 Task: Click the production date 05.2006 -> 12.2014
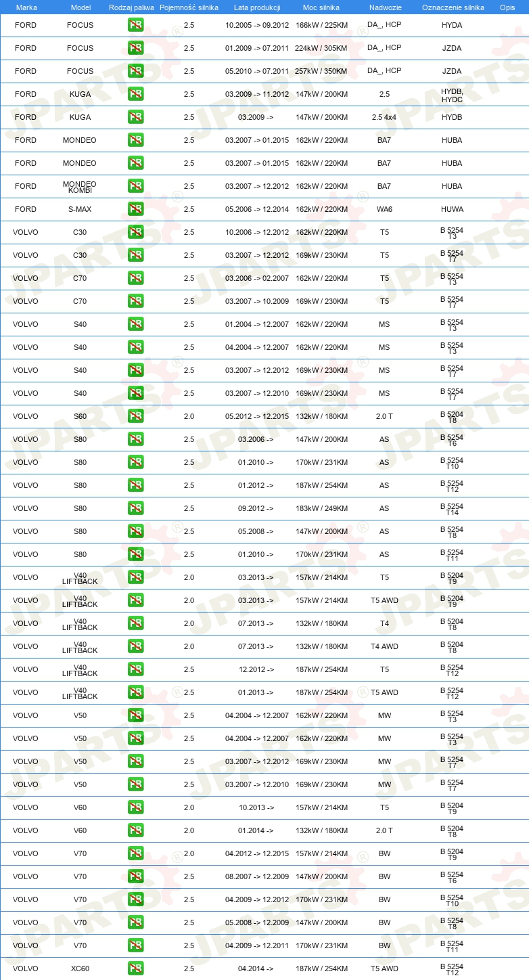pos(257,209)
